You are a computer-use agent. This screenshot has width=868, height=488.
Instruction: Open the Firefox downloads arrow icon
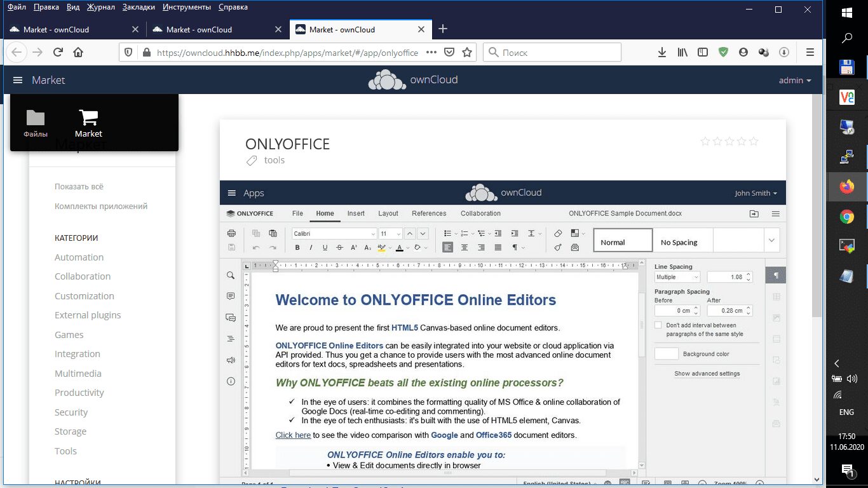[661, 53]
